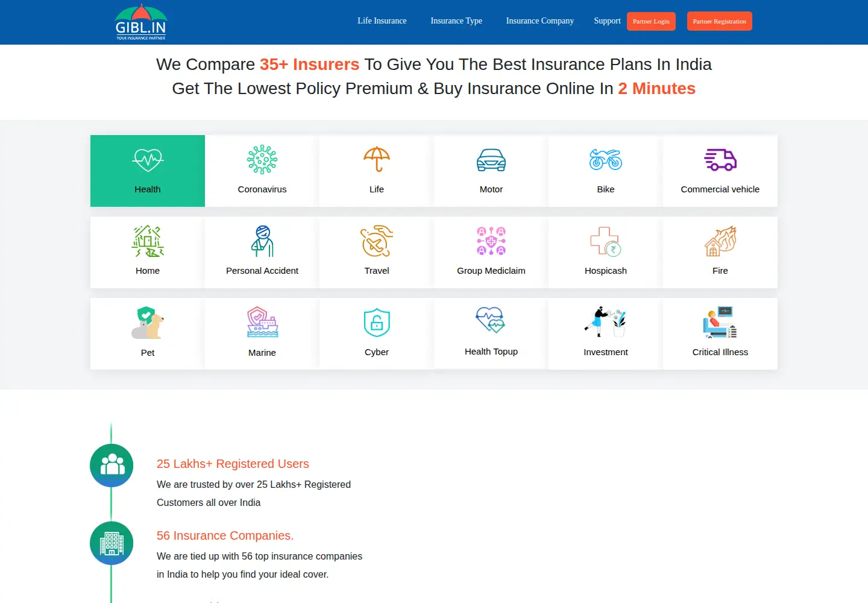
Task: Pick the Critical Illness hospital bed icon
Action: pos(720,322)
